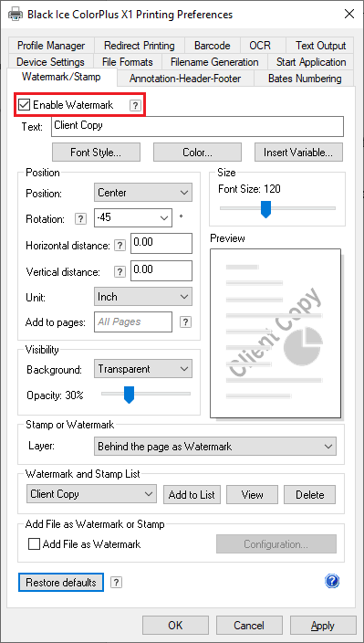Viewport: 364px width, 643px height.
Task: Enable Add File as Watermark checkbox
Action: (35, 544)
